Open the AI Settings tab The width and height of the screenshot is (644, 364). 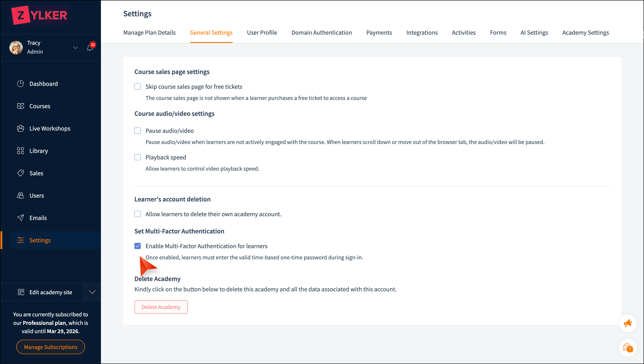point(534,33)
